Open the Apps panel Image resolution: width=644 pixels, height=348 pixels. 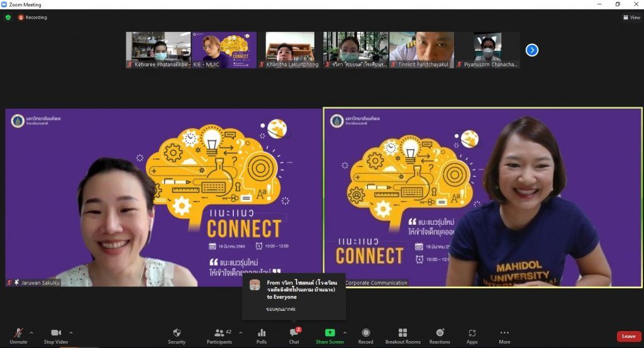[x=472, y=335]
